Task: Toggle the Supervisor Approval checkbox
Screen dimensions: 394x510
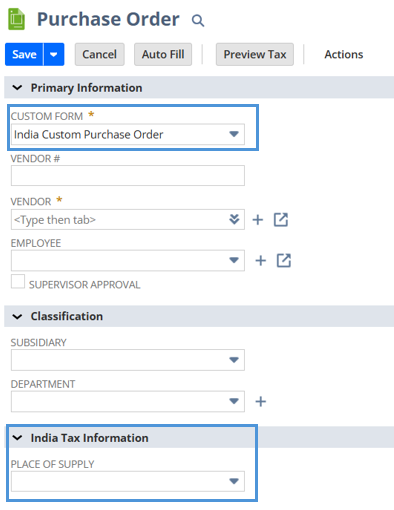Action: point(18,281)
